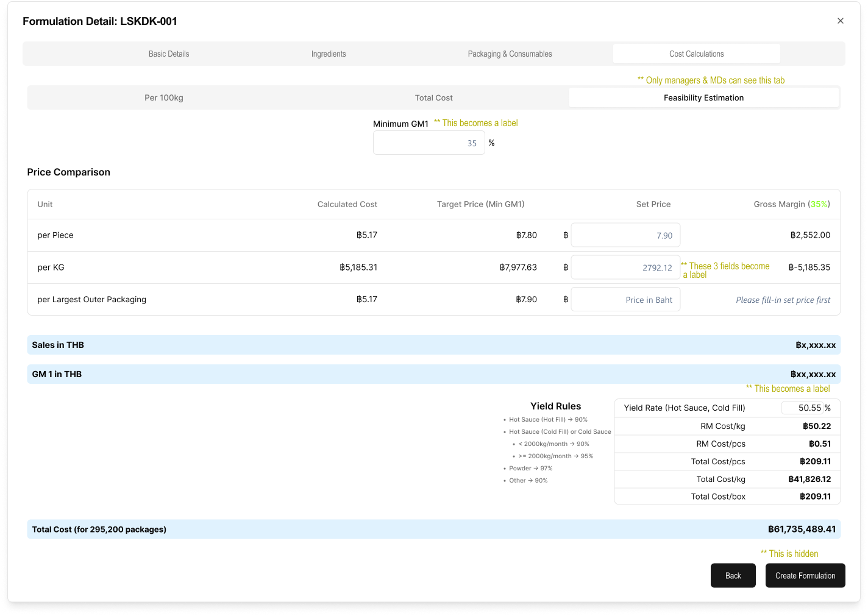Click the 'Unit' column header
The width and height of the screenshot is (868, 616).
coord(45,204)
